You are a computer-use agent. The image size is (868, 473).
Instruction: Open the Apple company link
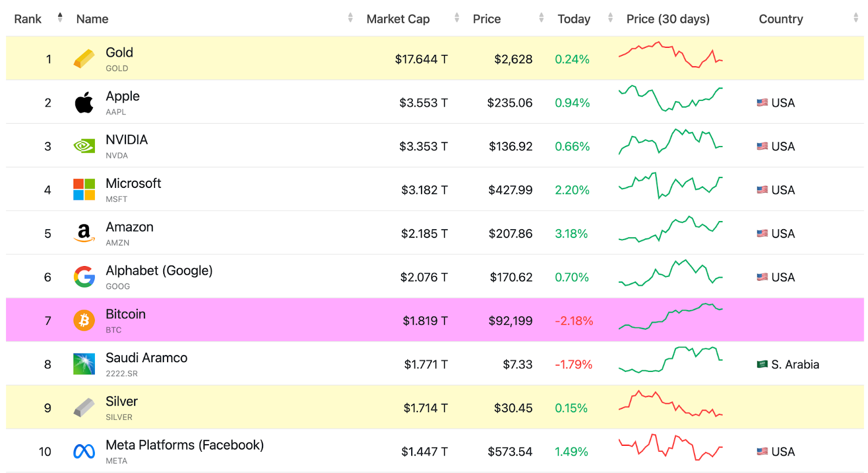(x=123, y=96)
